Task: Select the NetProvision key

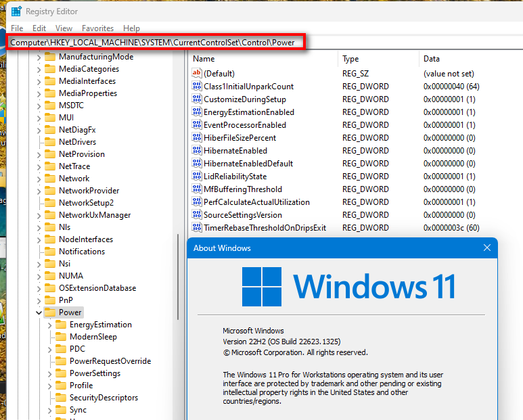Action: point(82,154)
